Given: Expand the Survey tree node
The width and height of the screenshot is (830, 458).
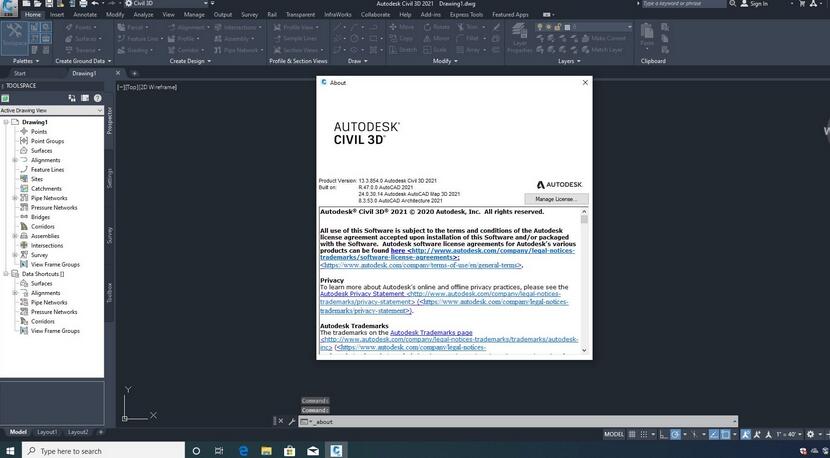Looking at the screenshot, I should 15,255.
